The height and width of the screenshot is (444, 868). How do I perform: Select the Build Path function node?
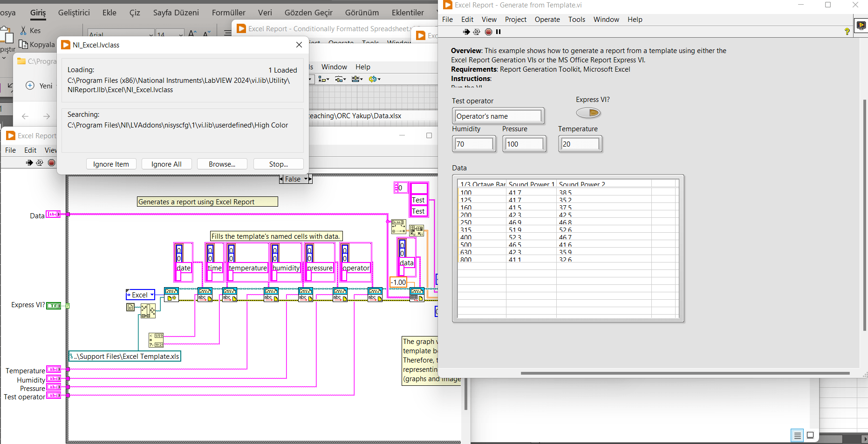click(x=148, y=311)
